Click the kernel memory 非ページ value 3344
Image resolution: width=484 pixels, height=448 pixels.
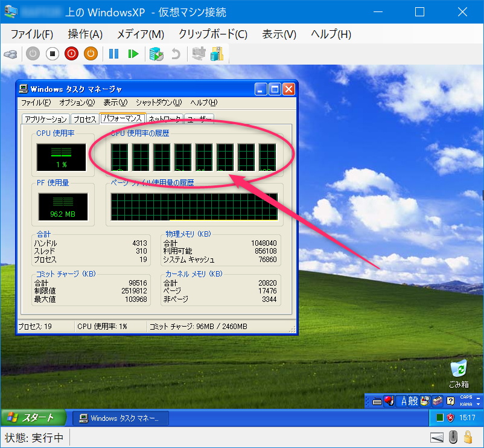(x=269, y=299)
